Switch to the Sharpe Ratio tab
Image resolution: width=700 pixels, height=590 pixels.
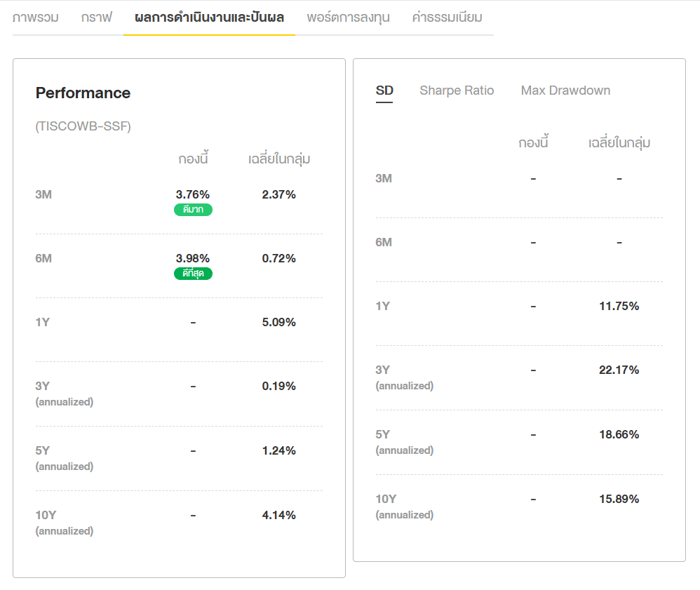pyautogui.click(x=457, y=90)
